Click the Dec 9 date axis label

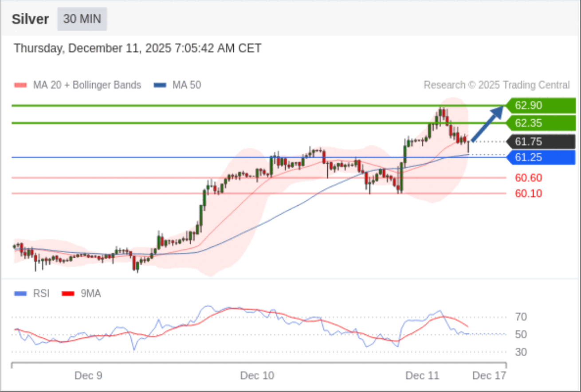click(x=88, y=376)
